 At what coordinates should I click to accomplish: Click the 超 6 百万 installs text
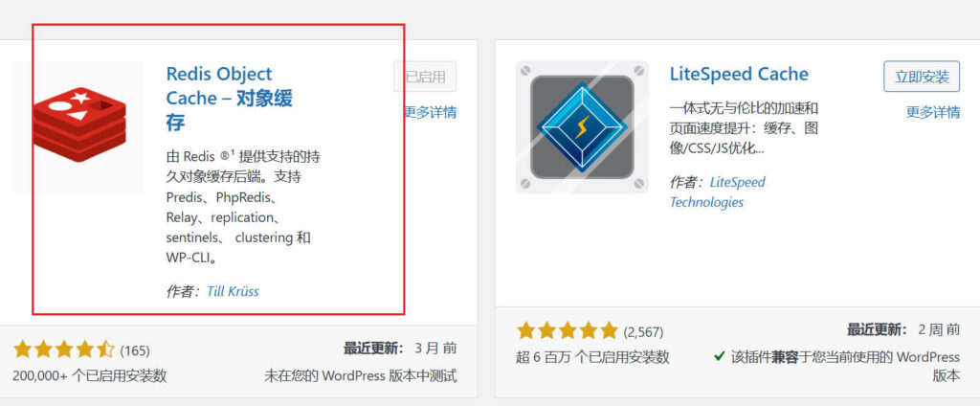pos(593,357)
